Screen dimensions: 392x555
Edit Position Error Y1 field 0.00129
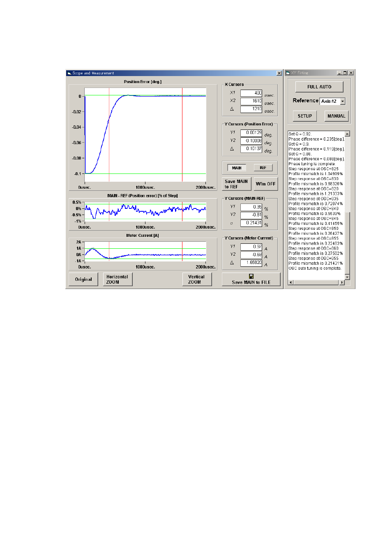pyautogui.click(x=251, y=133)
